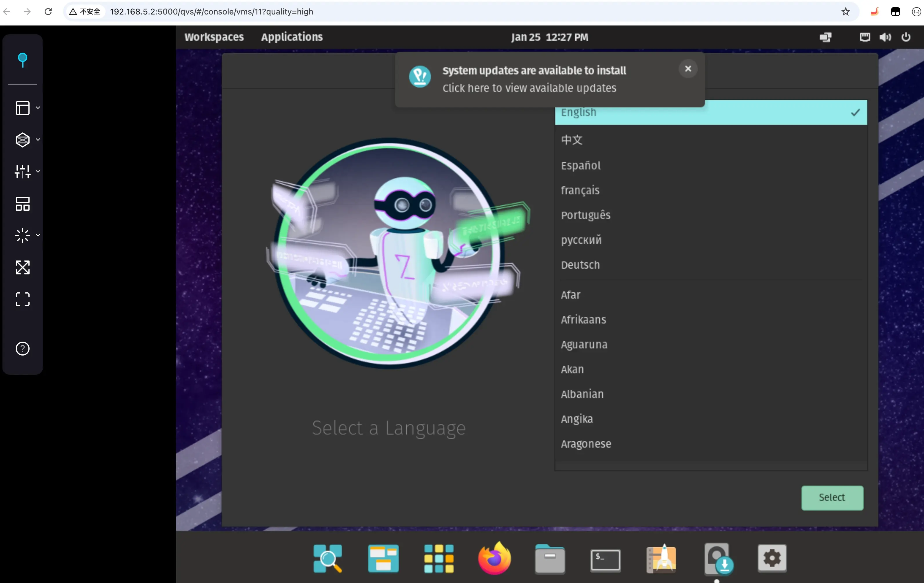The image size is (924, 583).
Task: Open Settings gear from the dock
Action: tap(772, 558)
